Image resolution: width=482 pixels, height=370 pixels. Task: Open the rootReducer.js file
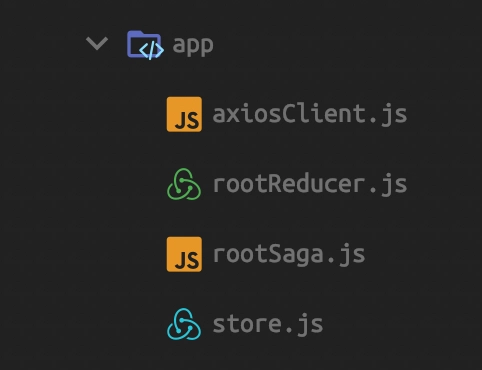310,184
